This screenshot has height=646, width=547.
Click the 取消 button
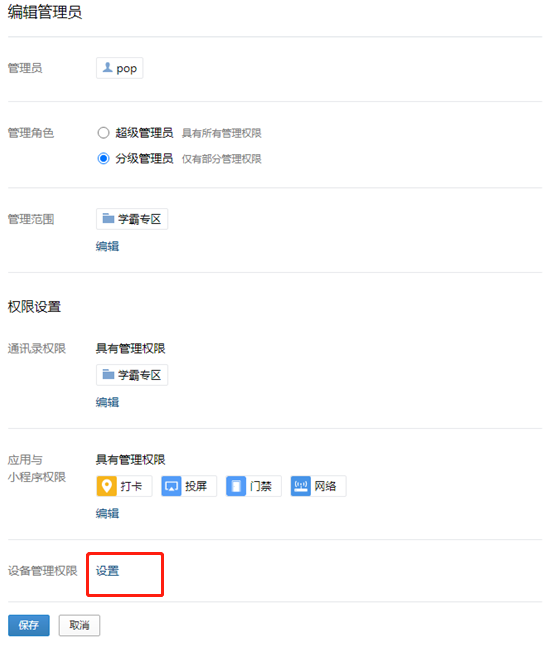(x=79, y=625)
